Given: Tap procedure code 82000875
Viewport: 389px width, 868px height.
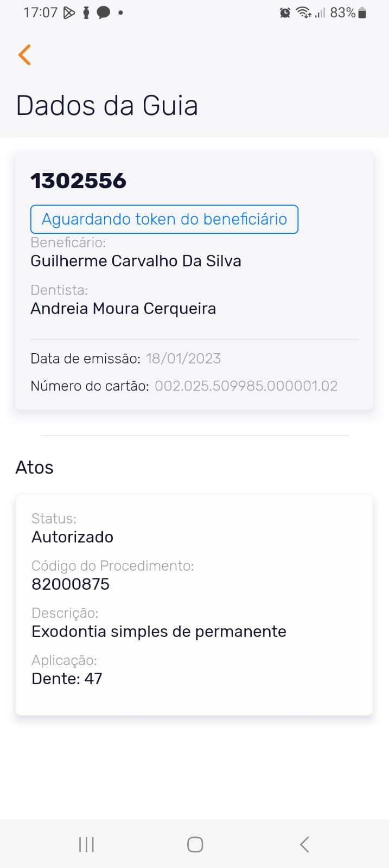Looking at the screenshot, I should (71, 584).
